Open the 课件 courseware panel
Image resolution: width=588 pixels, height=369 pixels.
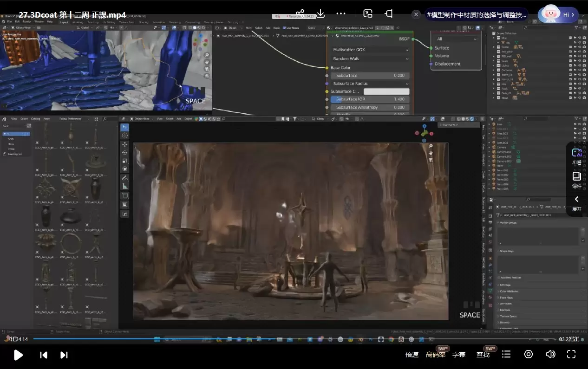pyautogui.click(x=577, y=180)
